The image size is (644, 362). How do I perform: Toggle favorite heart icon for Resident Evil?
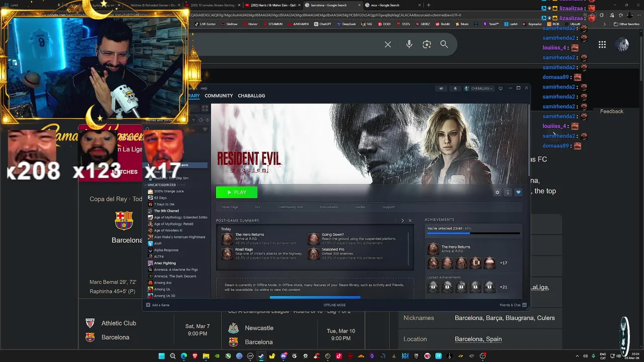click(x=518, y=192)
